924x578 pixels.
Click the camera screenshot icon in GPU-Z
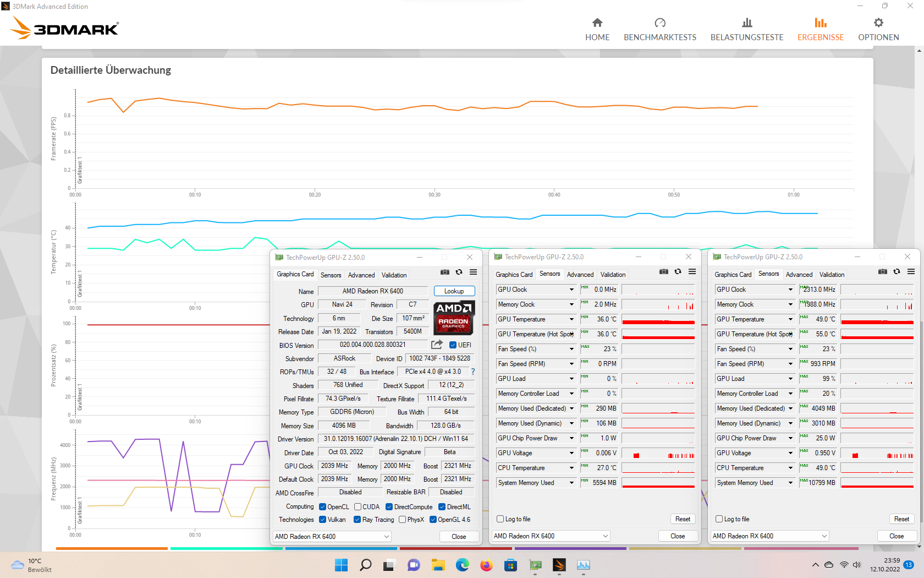click(x=444, y=272)
